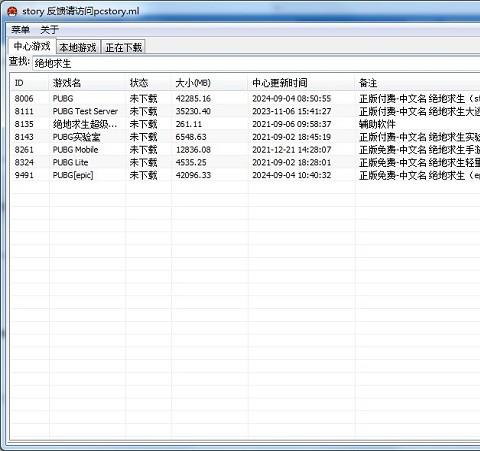Sort by the 游戏名 column header

pos(88,83)
